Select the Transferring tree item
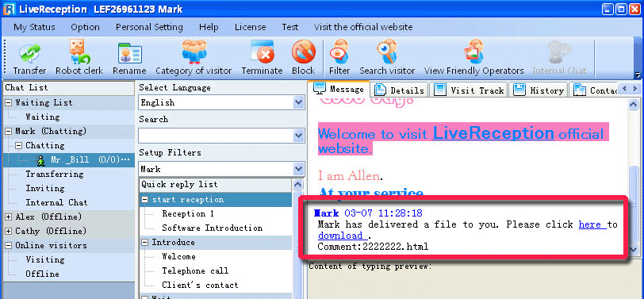Screen dimensions: 644x299 point(54,174)
